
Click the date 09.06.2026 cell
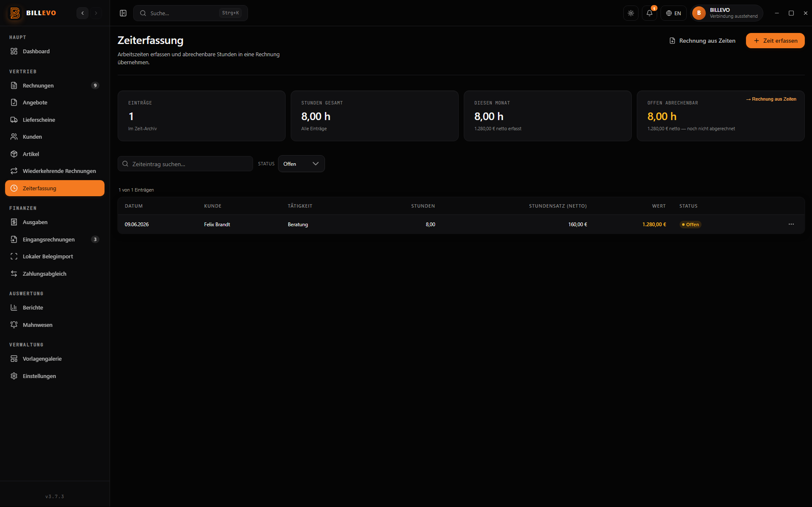pos(137,225)
